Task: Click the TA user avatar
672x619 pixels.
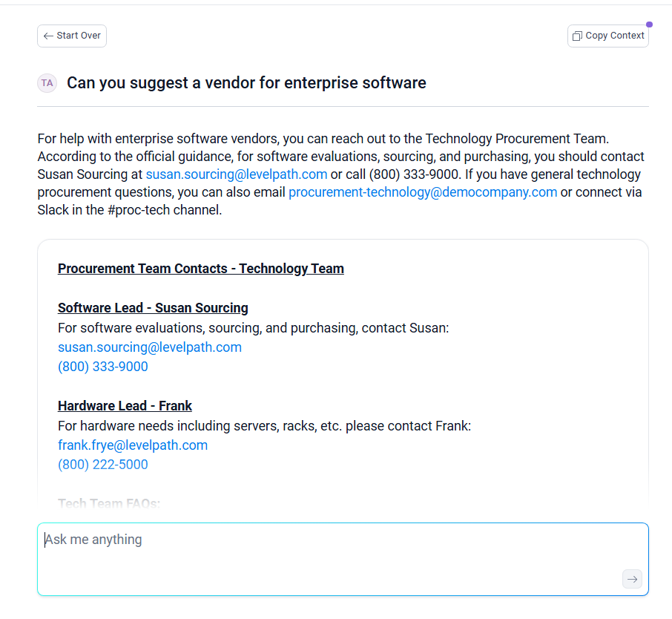Action: [x=47, y=83]
